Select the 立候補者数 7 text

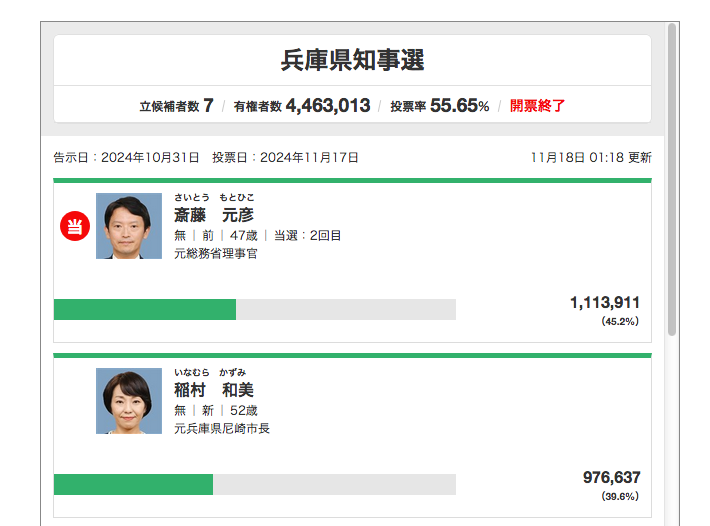[176, 106]
